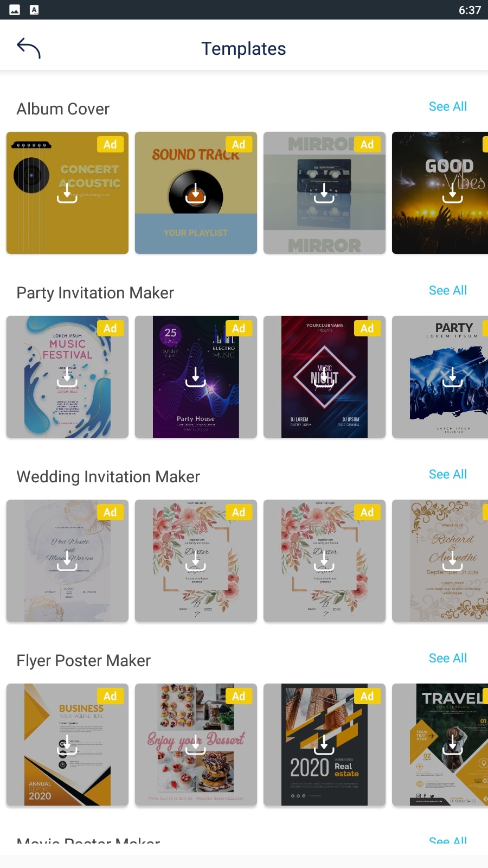Download the Mirror cassette album template
The height and width of the screenshot is (868, 488).
click(x=324, y=193)
